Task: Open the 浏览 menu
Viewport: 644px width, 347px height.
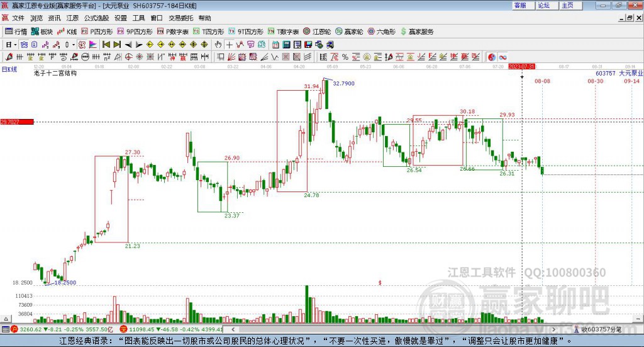Action: tap(36, 18)
